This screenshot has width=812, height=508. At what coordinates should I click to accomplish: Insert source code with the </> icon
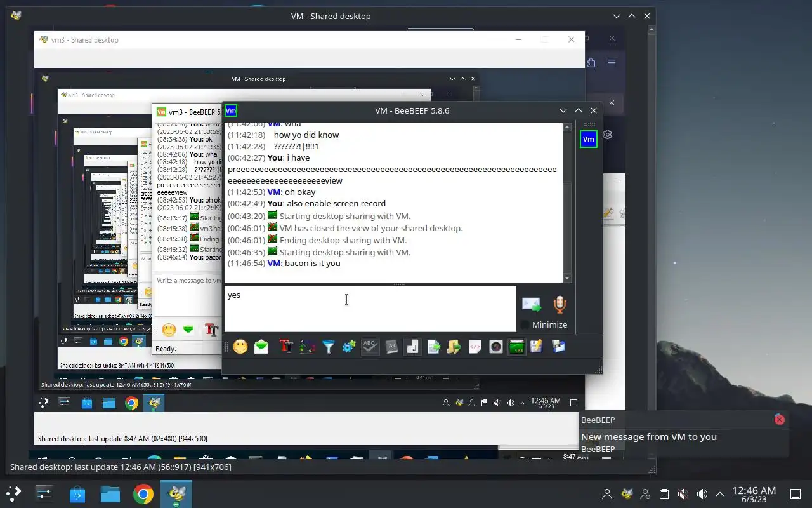pyautogui.click(x=475, y=347)
